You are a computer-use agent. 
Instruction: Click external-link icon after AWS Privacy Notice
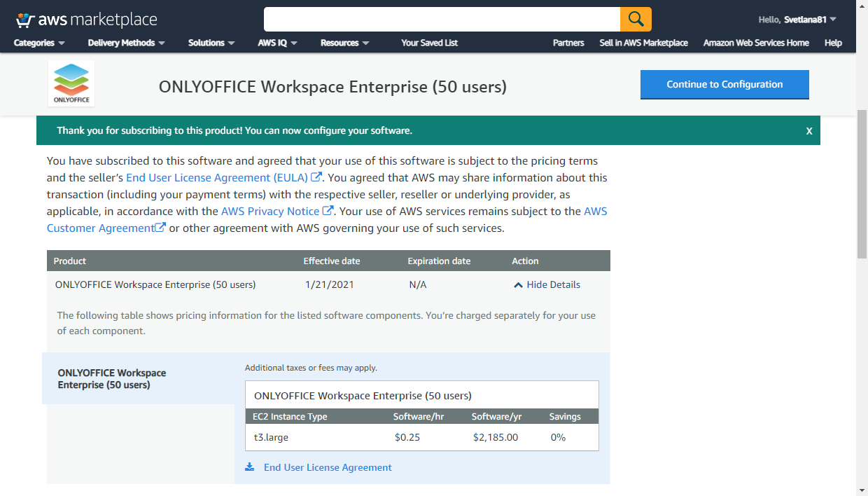tap(328, 211)
